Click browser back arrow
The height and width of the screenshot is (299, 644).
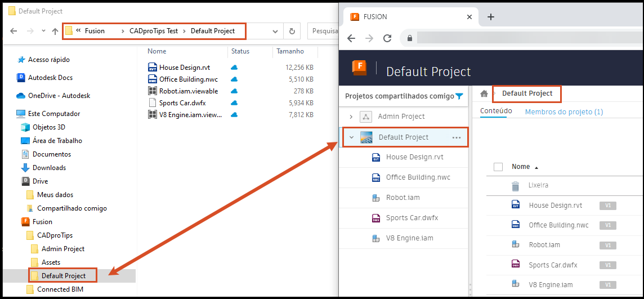[x=351, y=38]
